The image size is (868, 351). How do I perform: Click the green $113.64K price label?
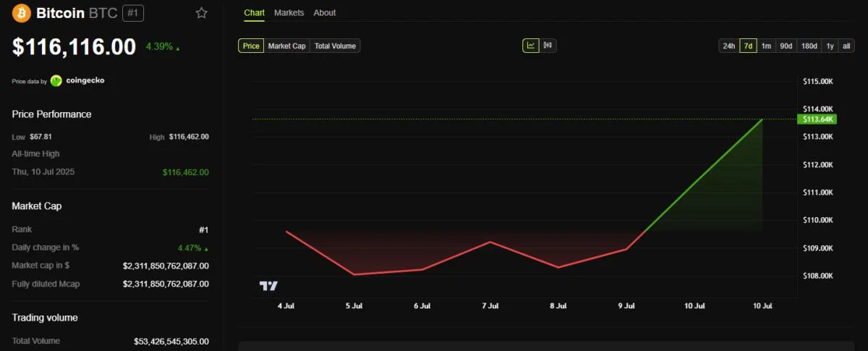click(x=816, y=119)
